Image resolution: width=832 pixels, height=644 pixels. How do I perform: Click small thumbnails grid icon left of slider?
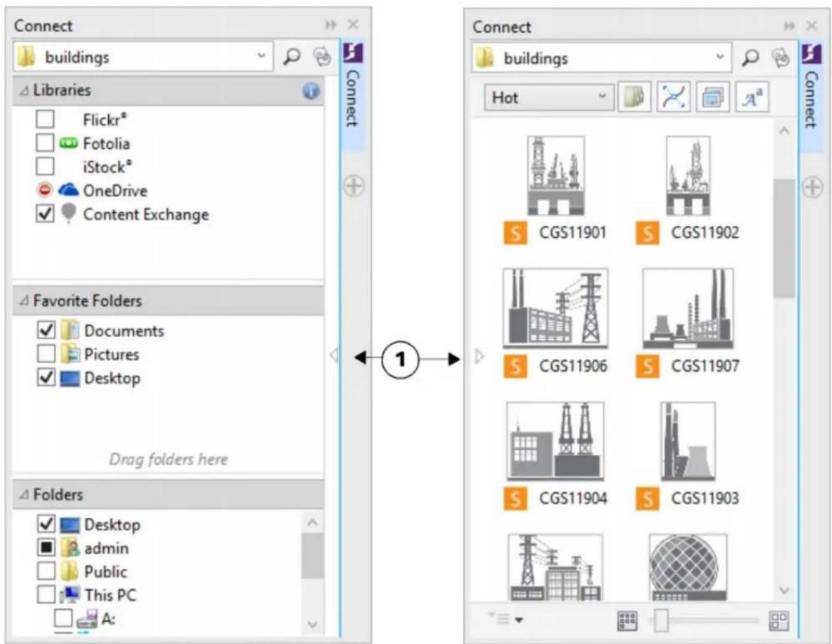[x=627, y=620]
